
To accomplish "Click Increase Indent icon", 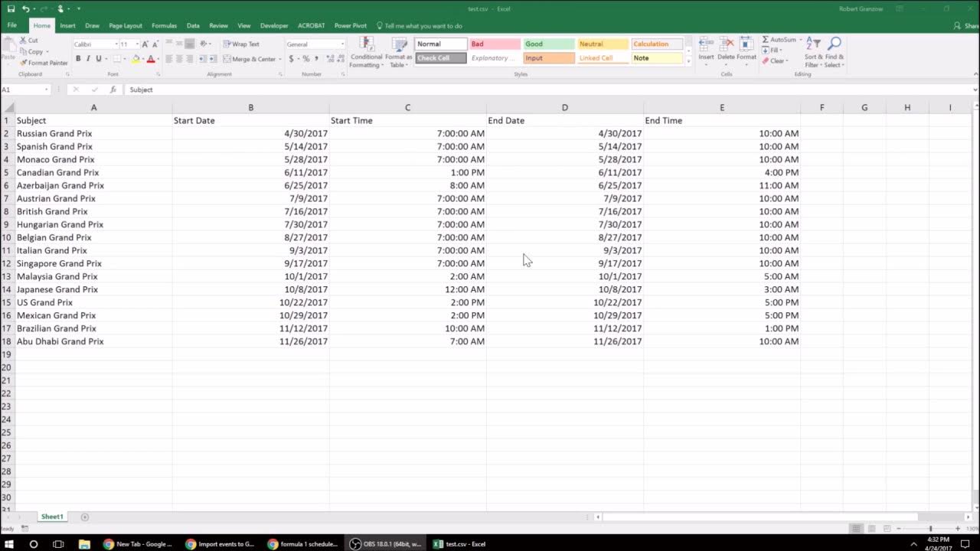I will coord(212,59).
